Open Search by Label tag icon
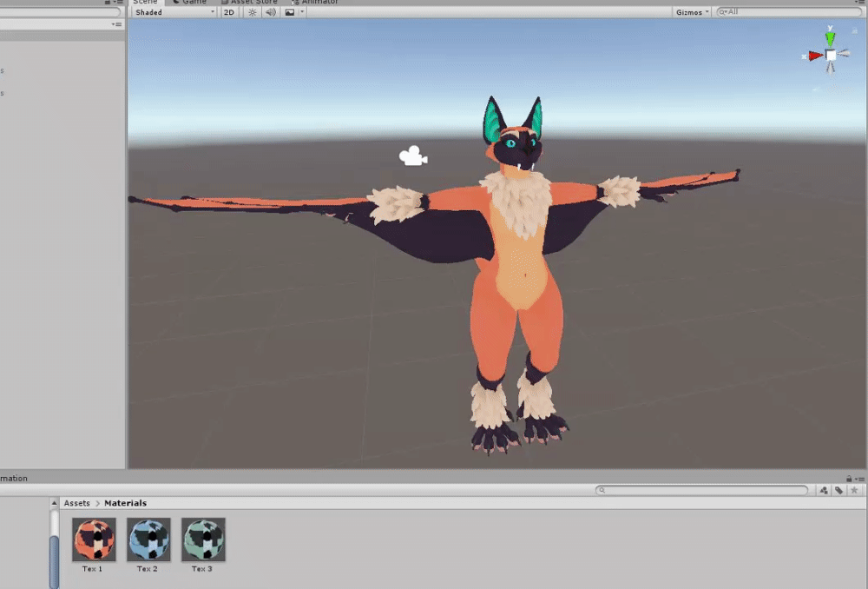Viewport: 868px width, 589px height. tap(839, 490)
